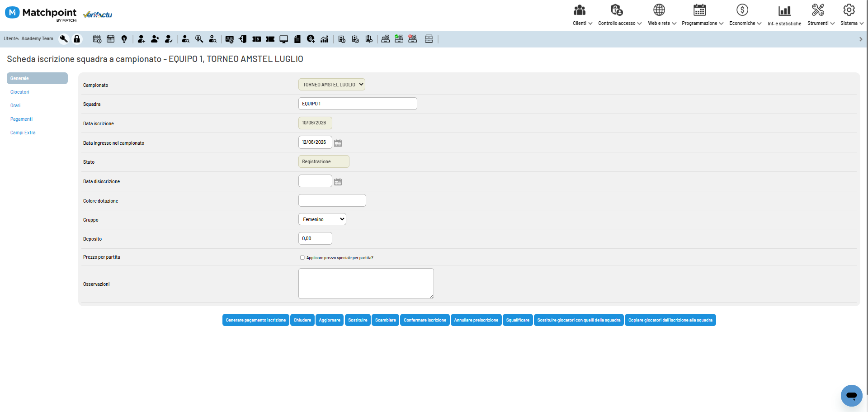This screenshot has height=412, width=868.
Task: Click the dollar coin with plus icon
Action: pyautogui.click(x=311, y=39)
